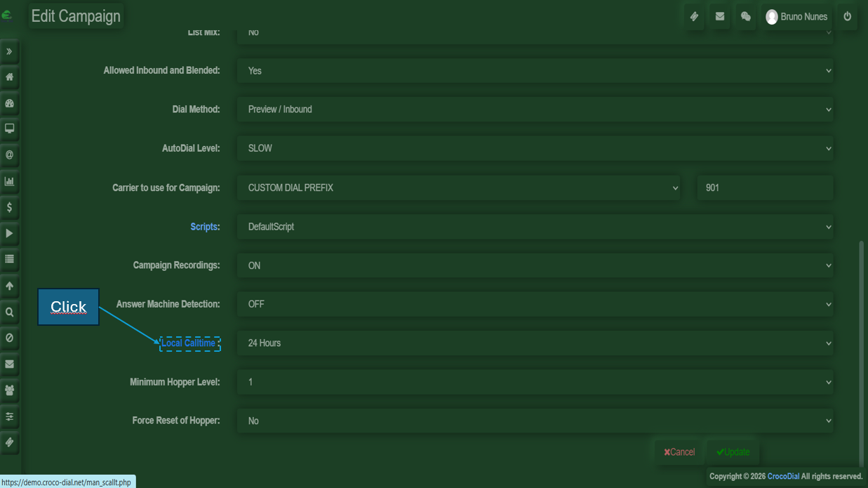Expand the AutoDial Level dropdown
Viewport: 868px width, 488px height.
(535, 149)
